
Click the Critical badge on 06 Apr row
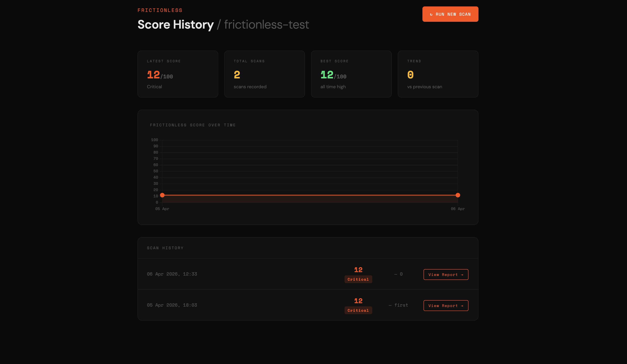[358, 279]
